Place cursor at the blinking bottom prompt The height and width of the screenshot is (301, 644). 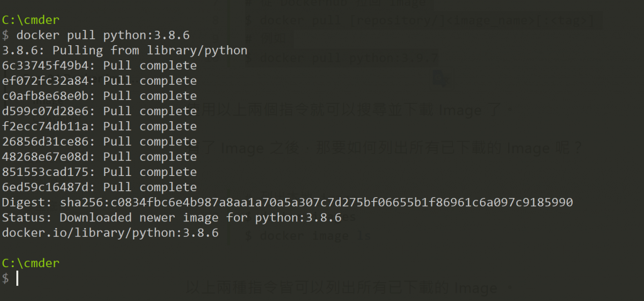tap(18, 278)
